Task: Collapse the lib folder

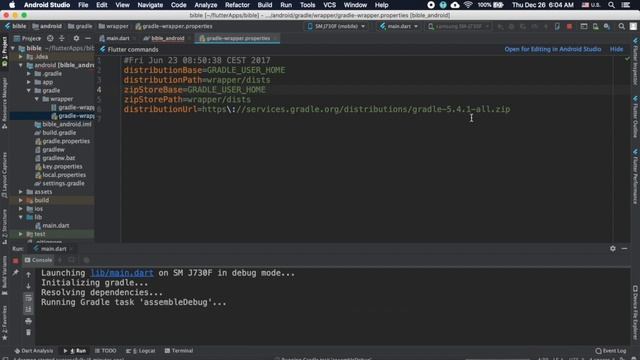Action: coord(21,217)
